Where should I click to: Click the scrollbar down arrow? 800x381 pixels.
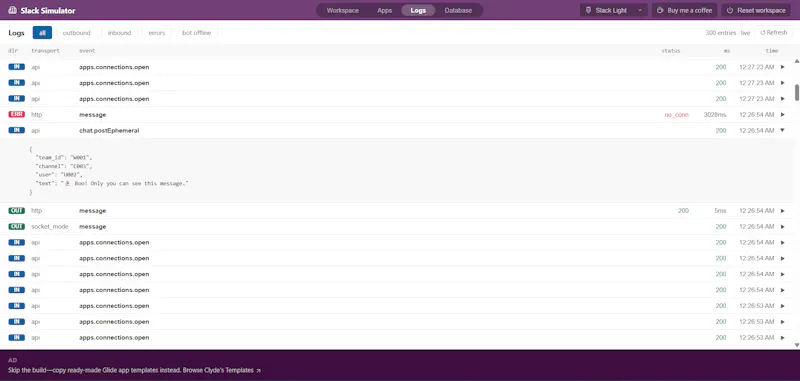tap(797, 345)
